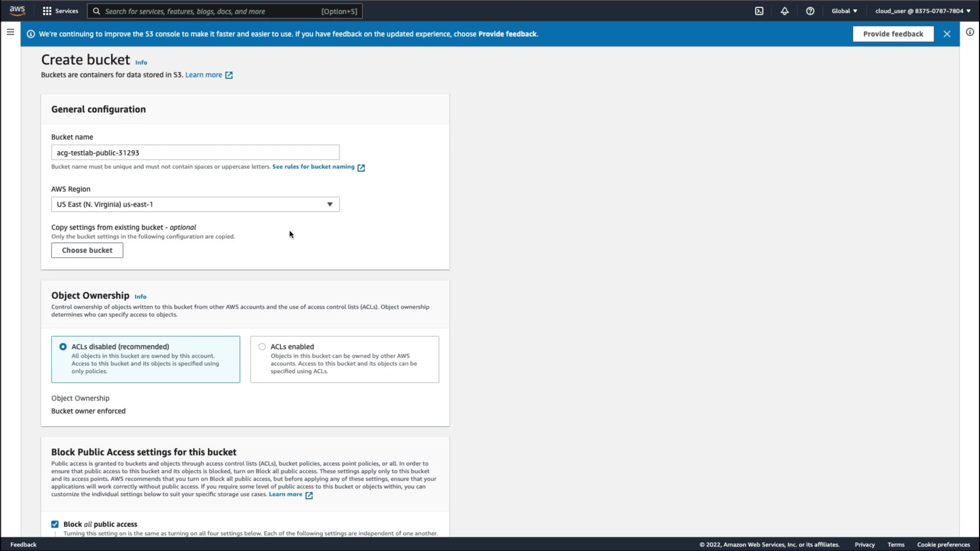This screenshot has width=980, height=551.
Task: Uncheck Block all public access
Action: 55,524
